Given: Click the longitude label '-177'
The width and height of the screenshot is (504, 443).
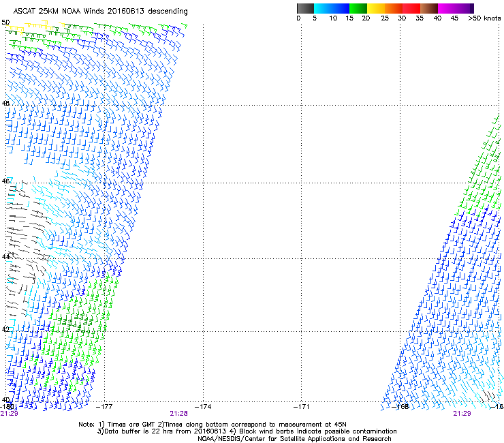Looking at the screenshot, I should 104,407.
